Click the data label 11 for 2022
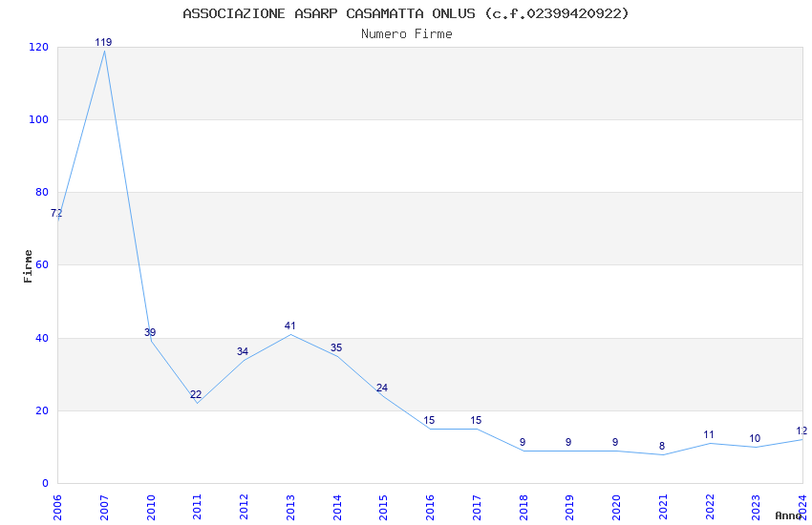812x525 pixels. click(x=709, y=435)
